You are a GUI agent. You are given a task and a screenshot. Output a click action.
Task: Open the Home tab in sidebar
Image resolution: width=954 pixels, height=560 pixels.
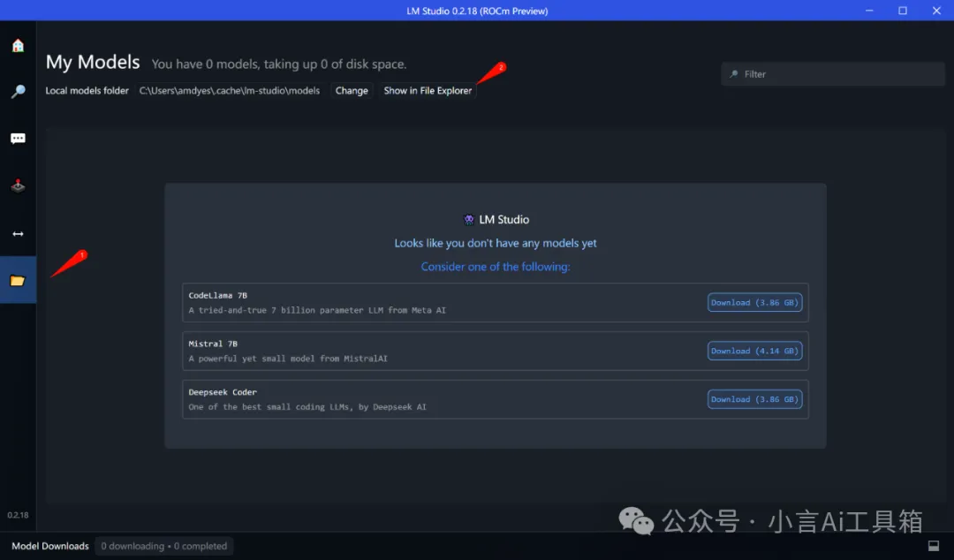18,46
